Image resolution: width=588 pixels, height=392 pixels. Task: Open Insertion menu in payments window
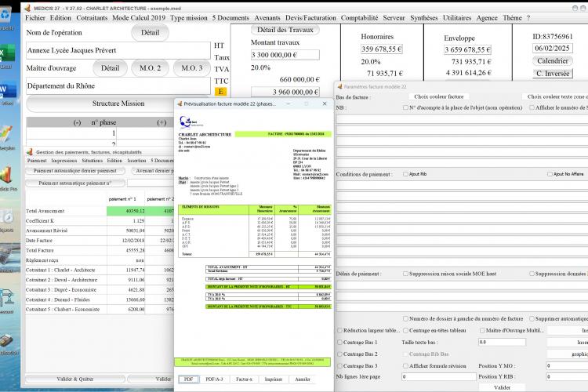(x=136, y=161)
